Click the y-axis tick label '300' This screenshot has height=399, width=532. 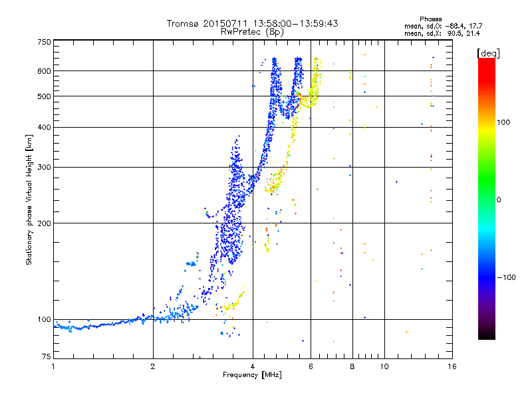tap(44, 168)
